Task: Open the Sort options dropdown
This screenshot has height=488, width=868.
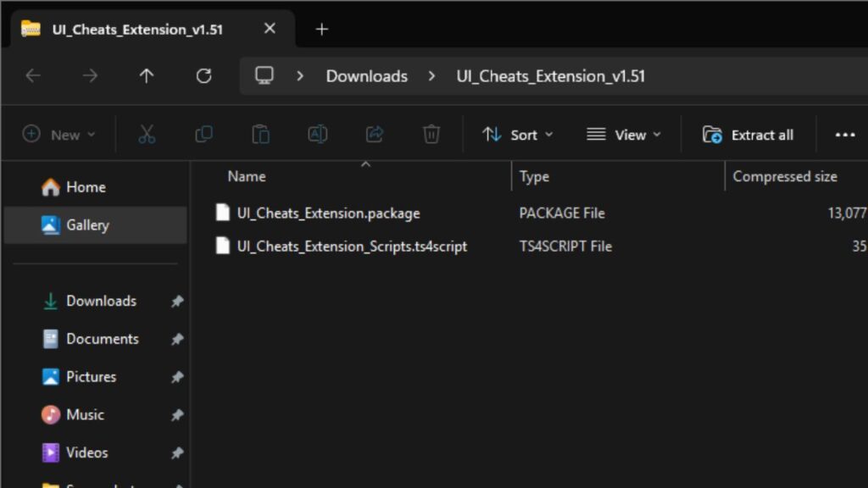Action: (517, 134)
